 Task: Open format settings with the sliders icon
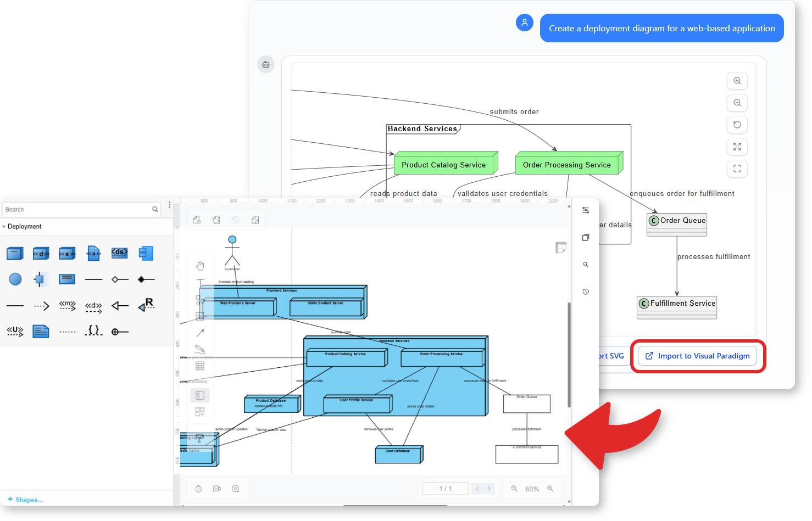pos(586,210)
